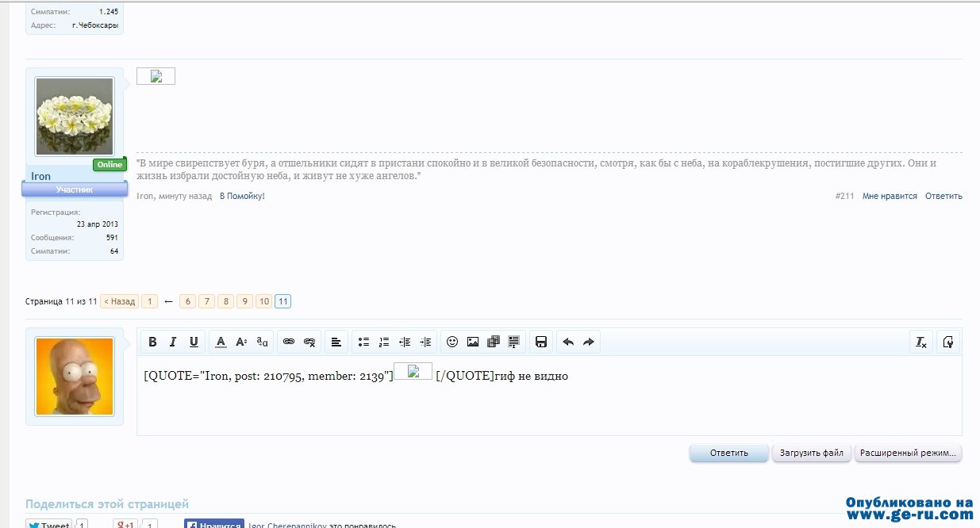
Task: Toggle italic text formatting
Action: 173,342
